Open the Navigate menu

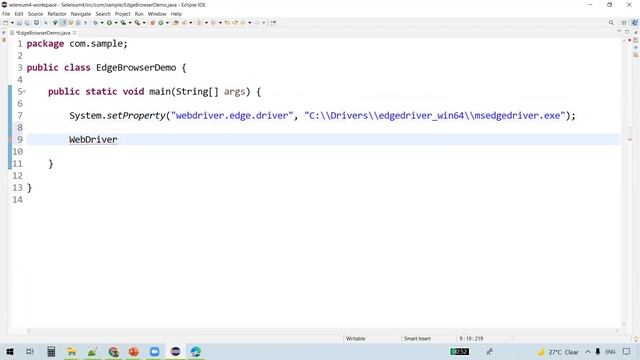(x=81, y=14)
